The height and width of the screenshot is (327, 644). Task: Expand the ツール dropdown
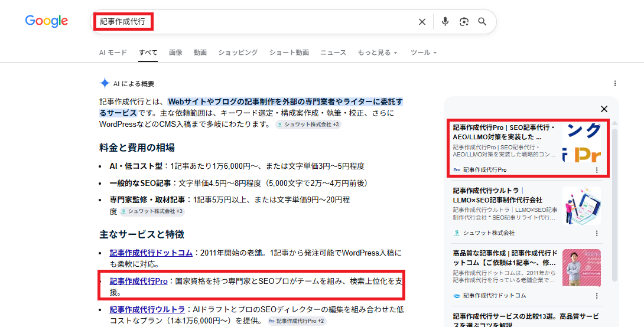[424, 53]
